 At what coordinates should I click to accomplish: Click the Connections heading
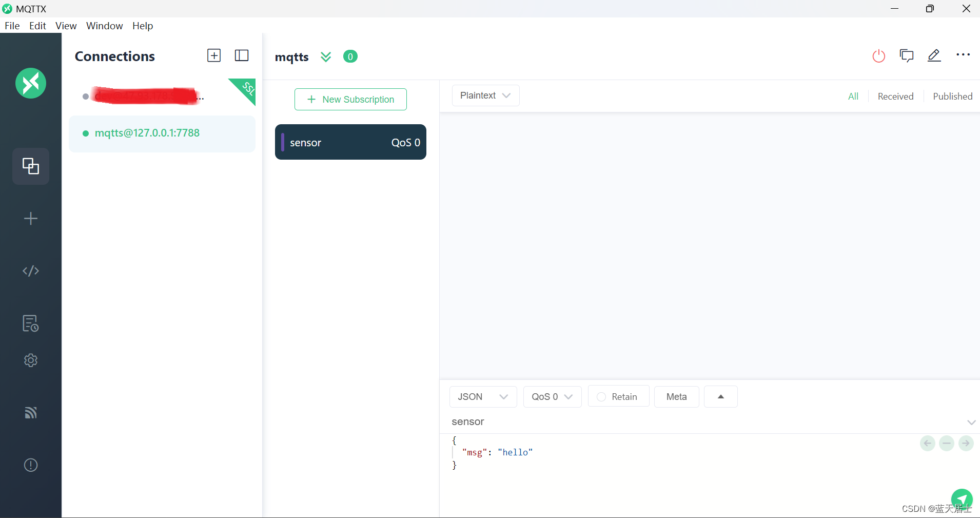115,56
